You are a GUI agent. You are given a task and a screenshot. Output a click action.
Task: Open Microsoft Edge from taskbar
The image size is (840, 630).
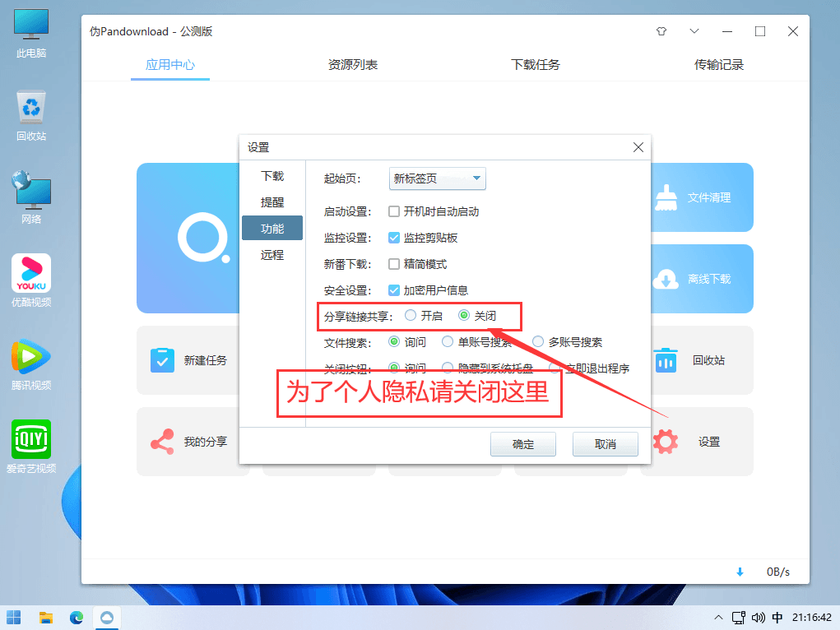[76, 618]
